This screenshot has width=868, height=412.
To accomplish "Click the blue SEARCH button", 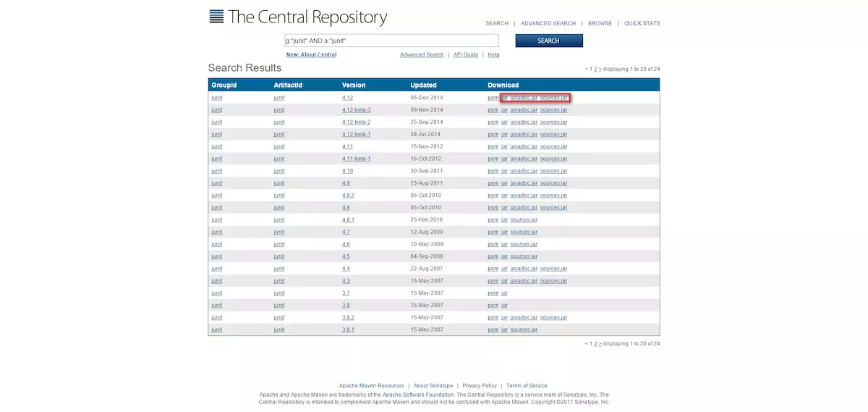I will [549, 41].
